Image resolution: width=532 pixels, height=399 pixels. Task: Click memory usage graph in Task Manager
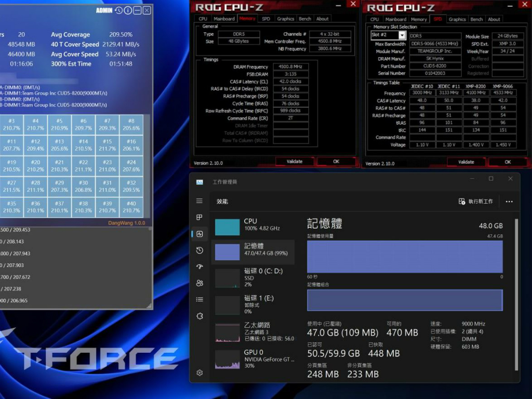click(x=405, y=257)
